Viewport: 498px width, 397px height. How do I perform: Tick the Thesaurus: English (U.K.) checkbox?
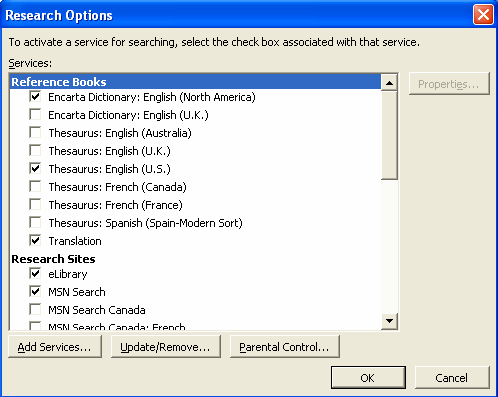click(x=35, y=151)
